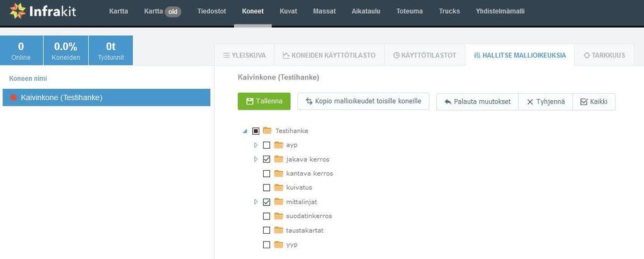Collapse the Testihanke root folder
The width and height of the screenshot is (644, 259).
click(x=245, y=131)
